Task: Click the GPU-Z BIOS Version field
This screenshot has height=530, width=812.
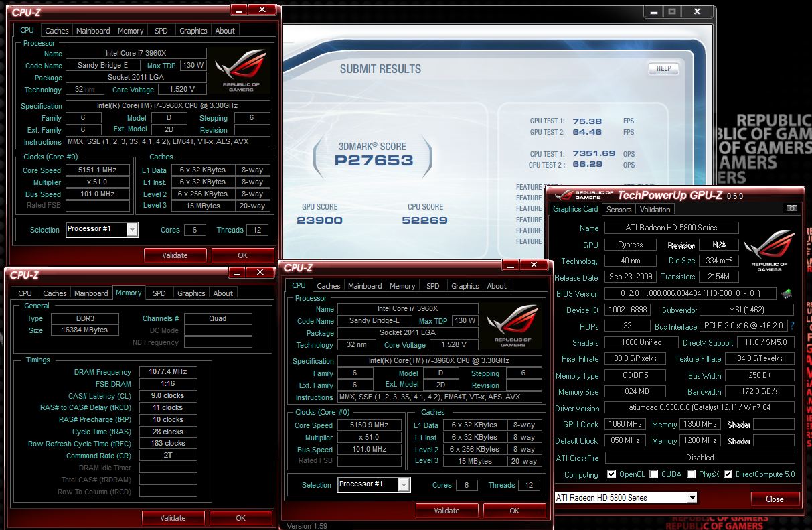Action: tap(691, 293)
